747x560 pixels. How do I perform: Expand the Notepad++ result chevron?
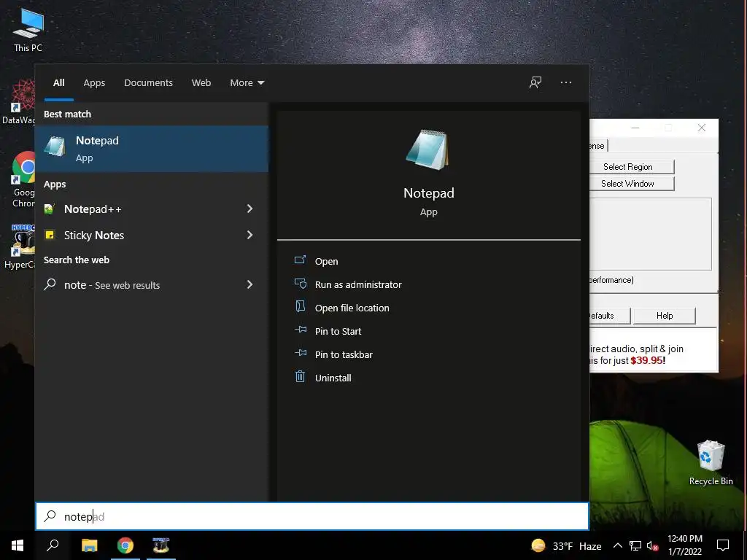249,209
